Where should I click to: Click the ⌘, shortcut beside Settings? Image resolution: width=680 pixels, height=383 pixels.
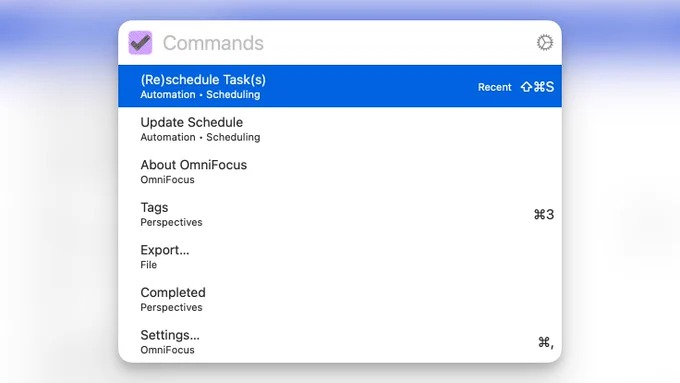[546, 342]
